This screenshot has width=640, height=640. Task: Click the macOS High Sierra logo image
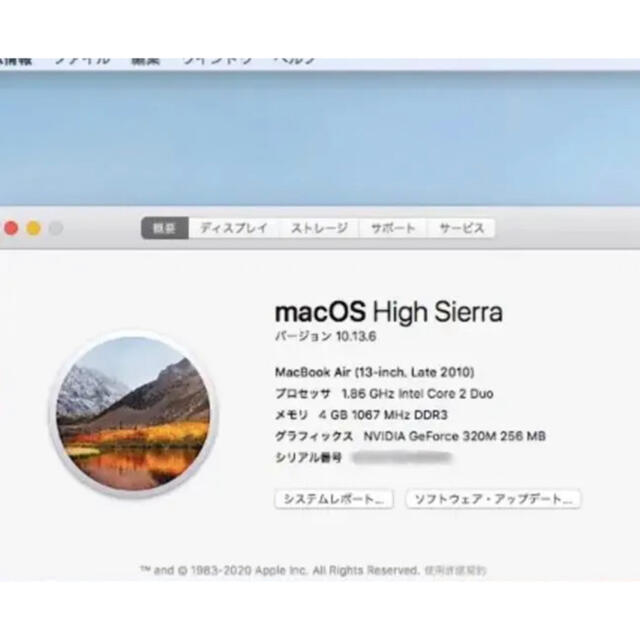[133, 414]
